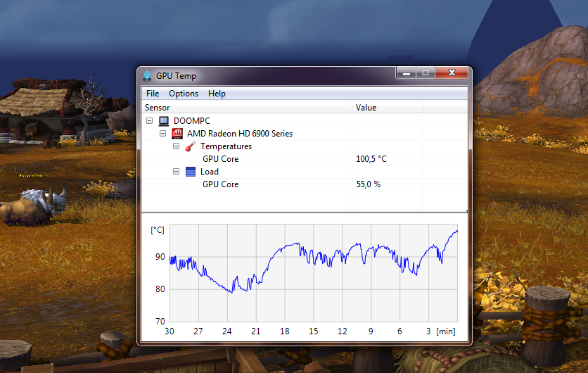
Task: Collapse the DOOMPC tree node
Action: click(x=149, y=121)
